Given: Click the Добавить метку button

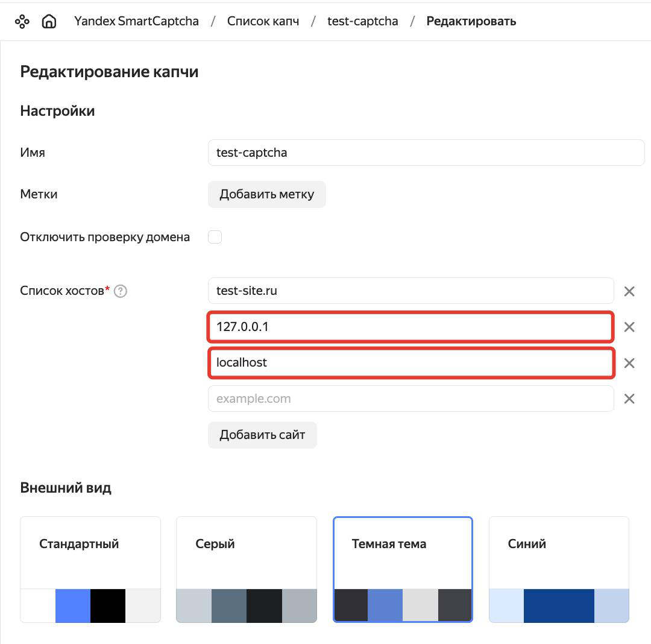Looking at the screenshot, I should (x=266, y=194).
